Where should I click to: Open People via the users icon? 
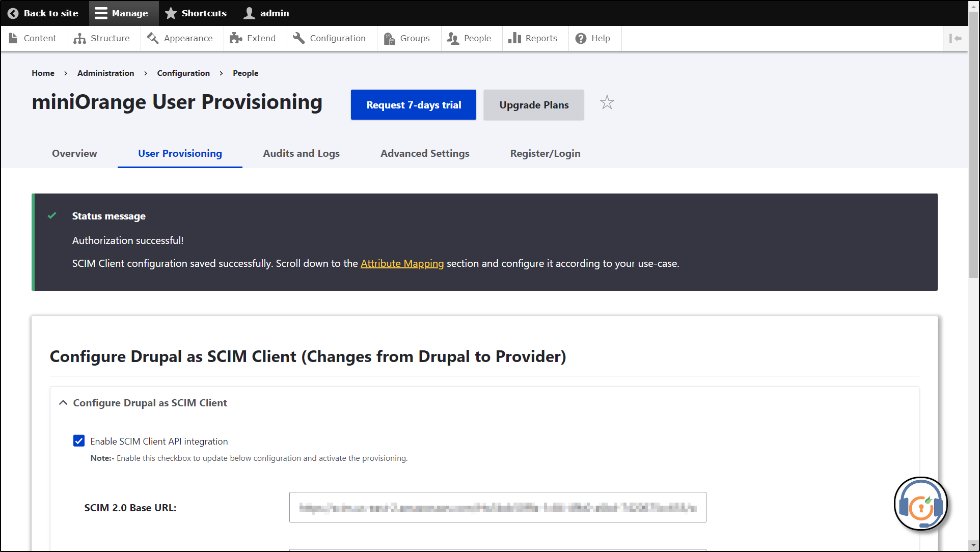point(452,38)
